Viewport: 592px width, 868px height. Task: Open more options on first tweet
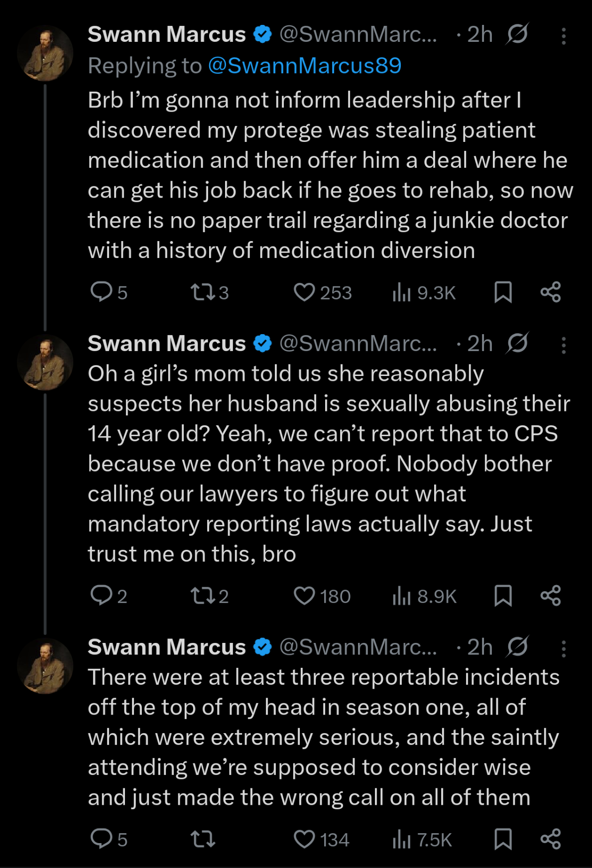(x=564, y=36)
